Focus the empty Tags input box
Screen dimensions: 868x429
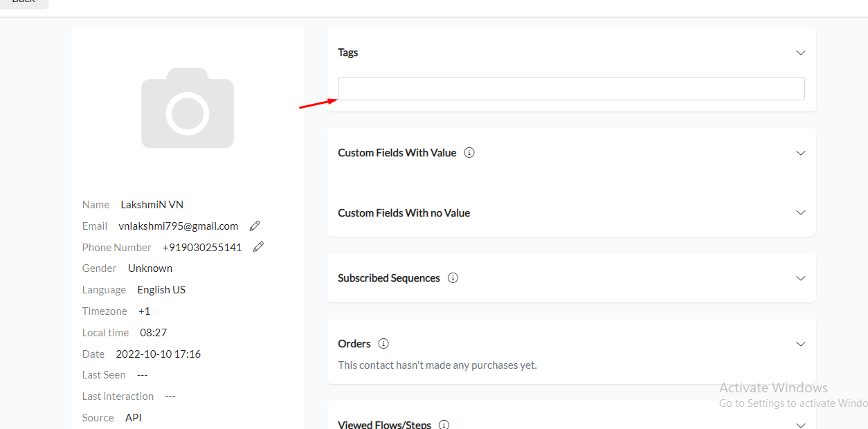pos(571,89)
